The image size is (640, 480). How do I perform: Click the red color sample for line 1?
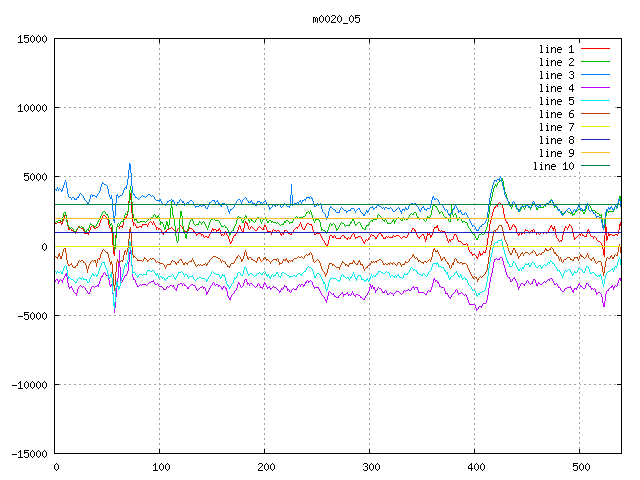point(595,49)
